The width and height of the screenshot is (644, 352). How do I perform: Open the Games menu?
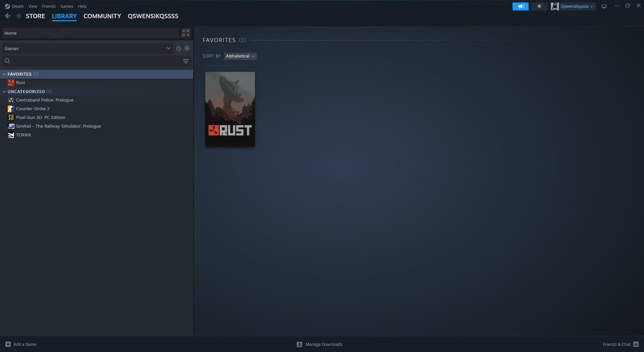(67, 7)
